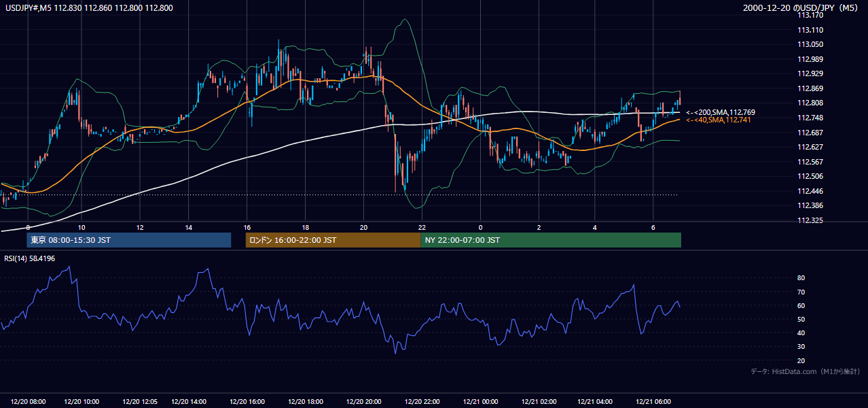Click price axis value 112.446
Screen dimensions: 868x408
[x=810, y=191]
